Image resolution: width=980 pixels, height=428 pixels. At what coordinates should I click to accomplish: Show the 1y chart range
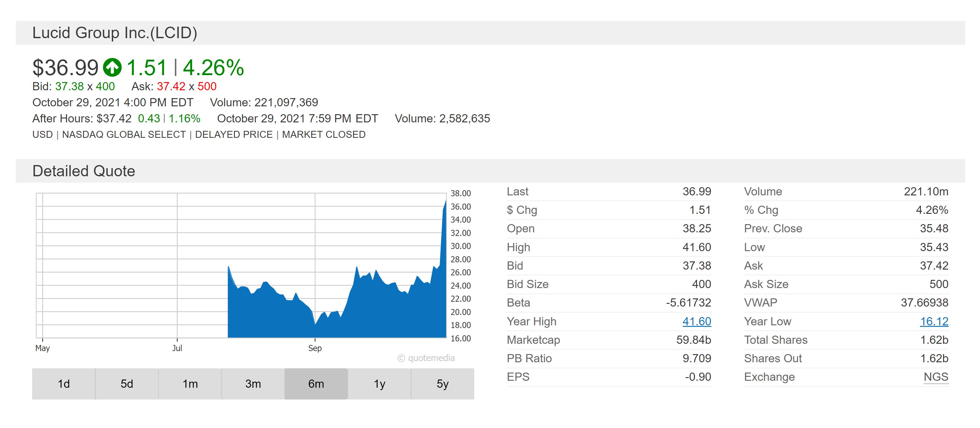coord(379,384)
